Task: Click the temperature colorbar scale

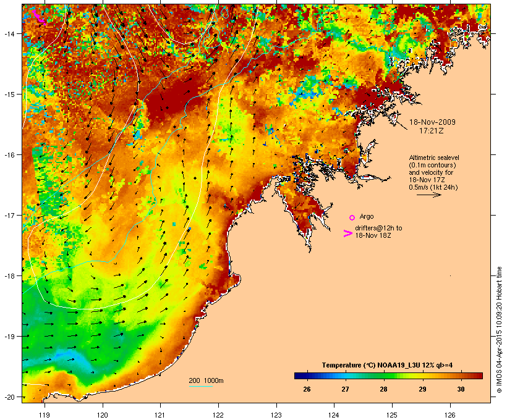Action: tap(388, 376)
